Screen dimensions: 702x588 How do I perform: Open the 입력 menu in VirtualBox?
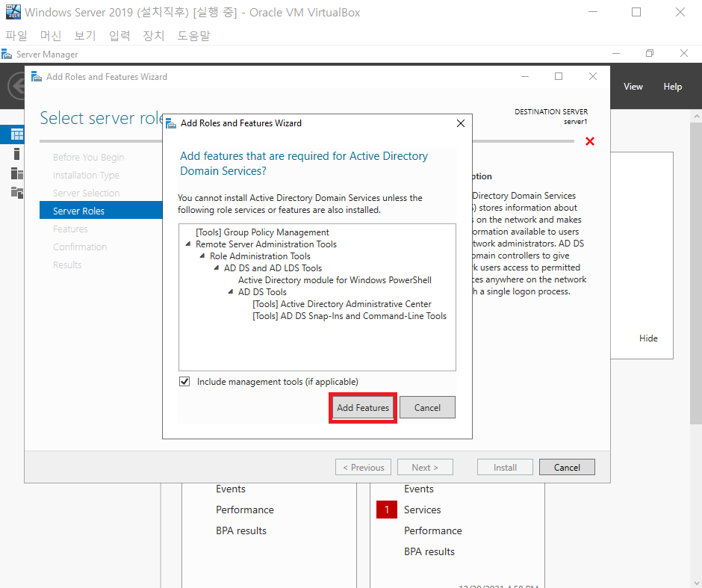[119, 35]
